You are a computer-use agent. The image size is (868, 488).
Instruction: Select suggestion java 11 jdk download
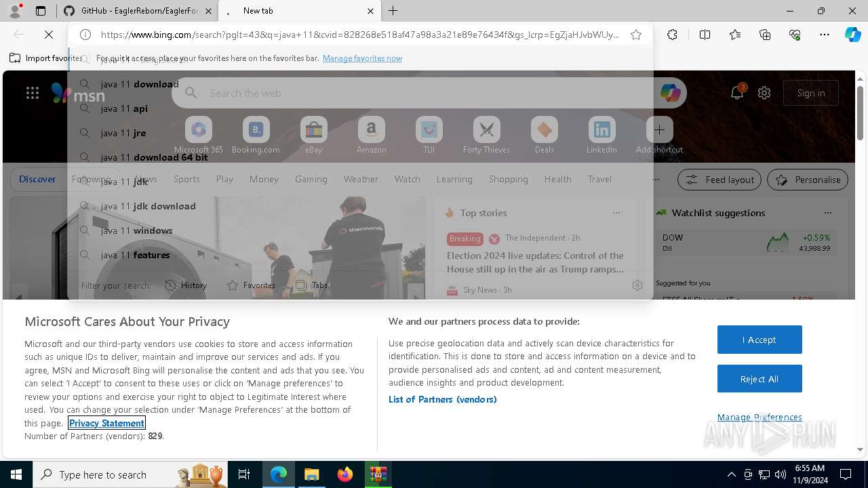click(x=359, y=206)
